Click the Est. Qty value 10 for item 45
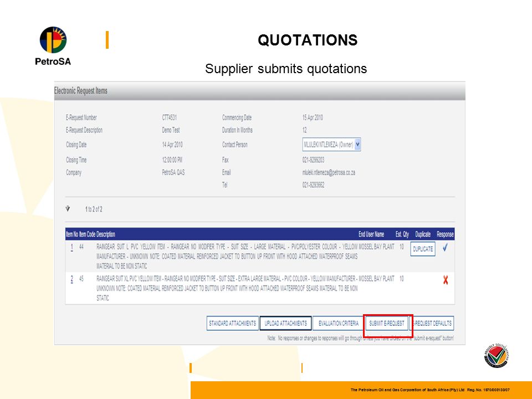Screen dimensions: 532x399 [402, 279]
